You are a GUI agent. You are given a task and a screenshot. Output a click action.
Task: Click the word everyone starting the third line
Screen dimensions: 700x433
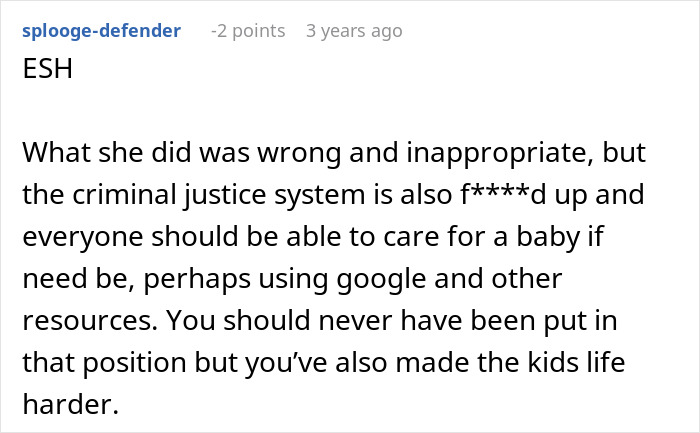83,237
